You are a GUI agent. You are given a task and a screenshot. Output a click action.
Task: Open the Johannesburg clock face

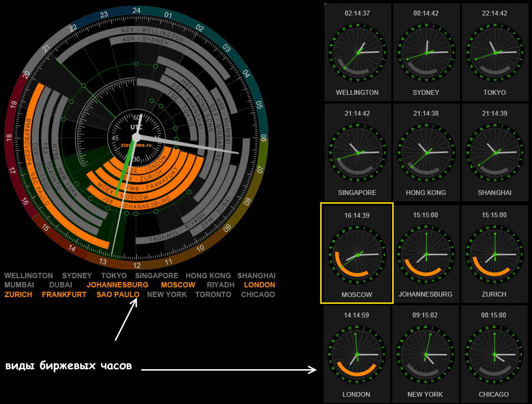pyautogui.click(x=426, y=254)
